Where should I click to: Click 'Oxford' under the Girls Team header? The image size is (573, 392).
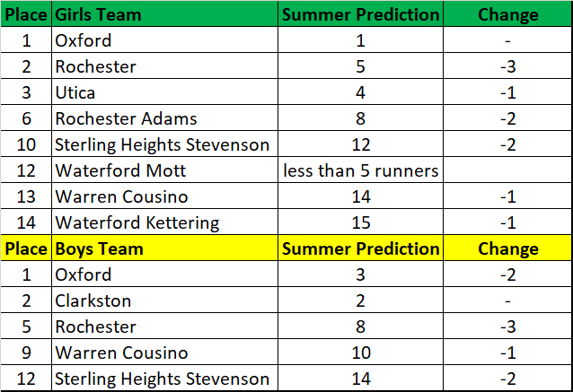pos(84,40)
